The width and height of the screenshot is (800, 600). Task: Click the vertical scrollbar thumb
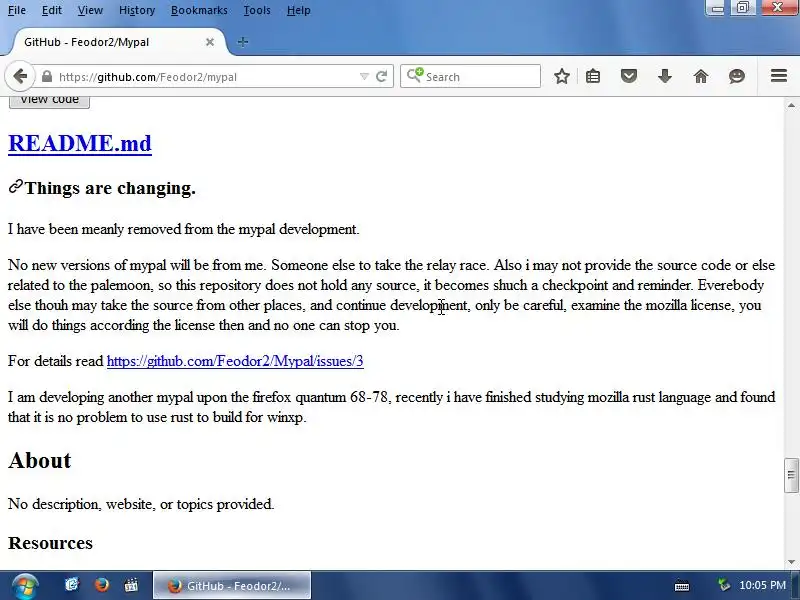[x=791, y=476]
